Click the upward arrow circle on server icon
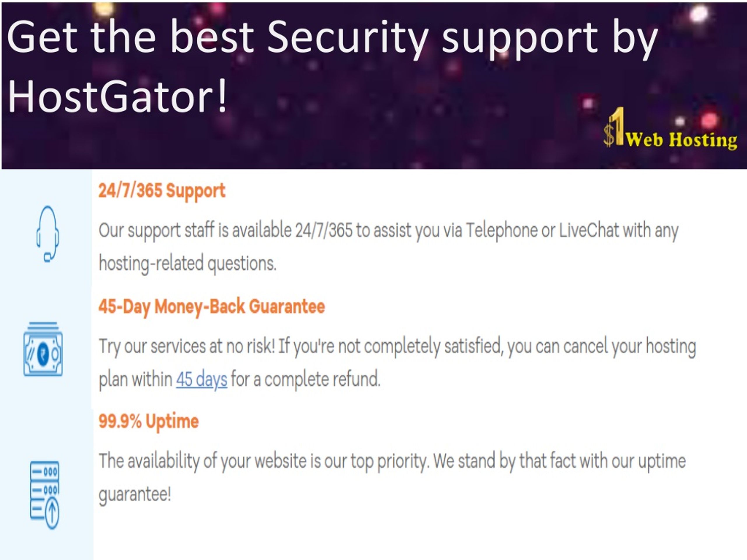 (x=52, y=514)
